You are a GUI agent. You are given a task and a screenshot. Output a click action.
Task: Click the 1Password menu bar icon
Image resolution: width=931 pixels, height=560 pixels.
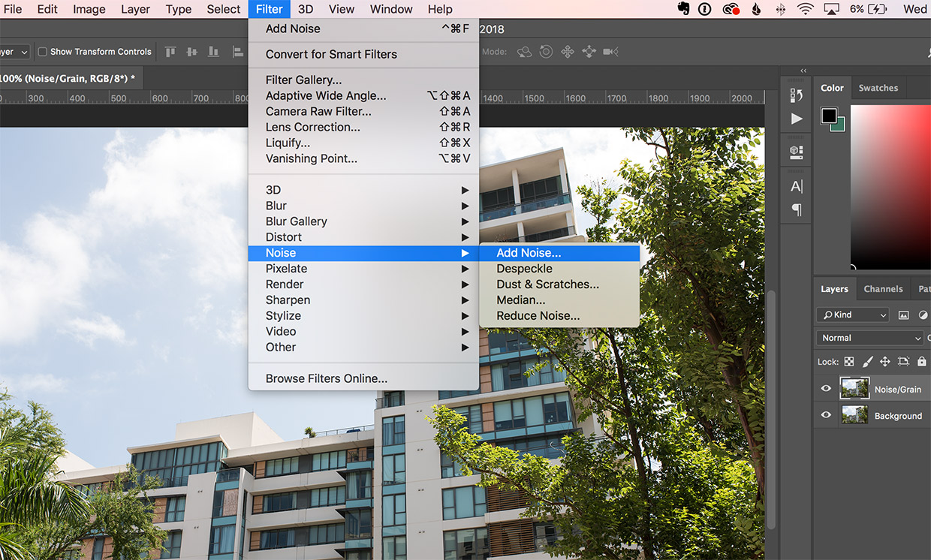[705, 9]
